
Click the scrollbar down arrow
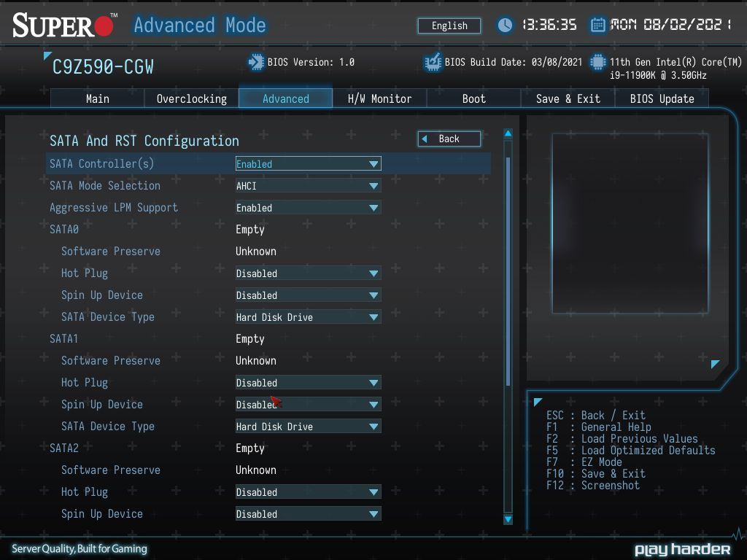click(508, 519)
